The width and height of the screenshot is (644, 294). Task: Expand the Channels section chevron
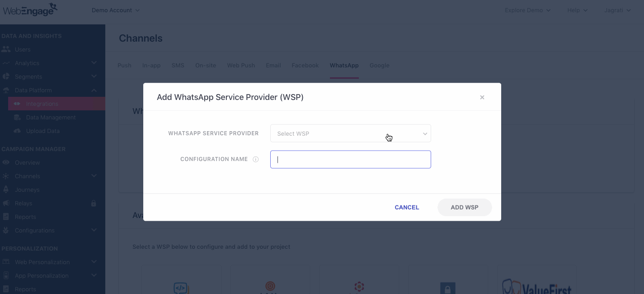click(94, 176)
